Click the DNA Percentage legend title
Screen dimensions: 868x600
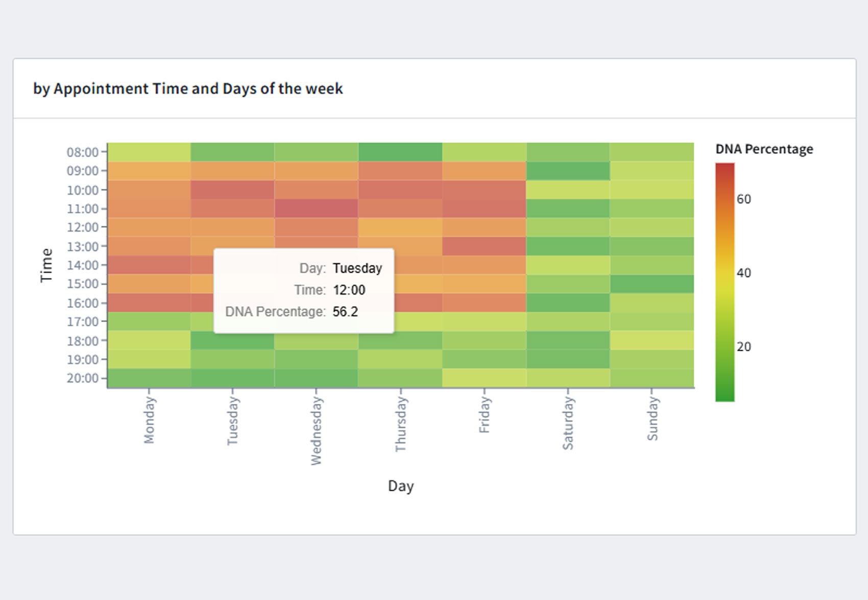point(764,149)
